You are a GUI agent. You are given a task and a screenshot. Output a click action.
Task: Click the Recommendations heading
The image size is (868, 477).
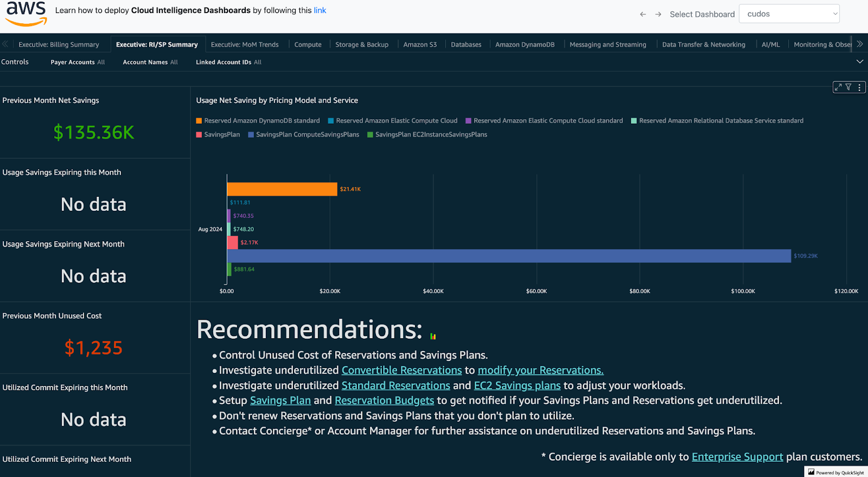(309, 330)
